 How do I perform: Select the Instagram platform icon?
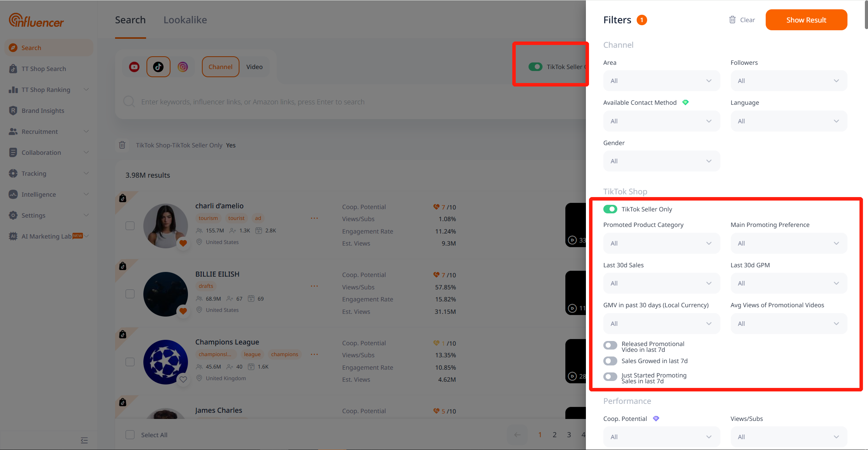tap(183, 67)
